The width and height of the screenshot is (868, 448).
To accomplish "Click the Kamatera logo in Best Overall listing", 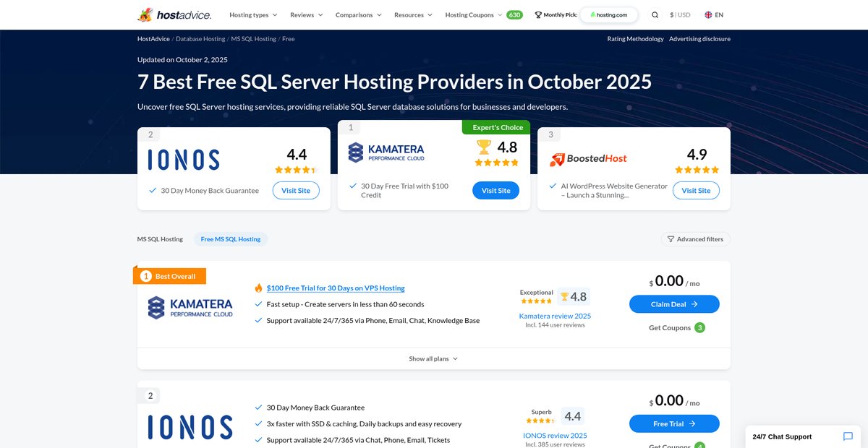I will 190,307.
